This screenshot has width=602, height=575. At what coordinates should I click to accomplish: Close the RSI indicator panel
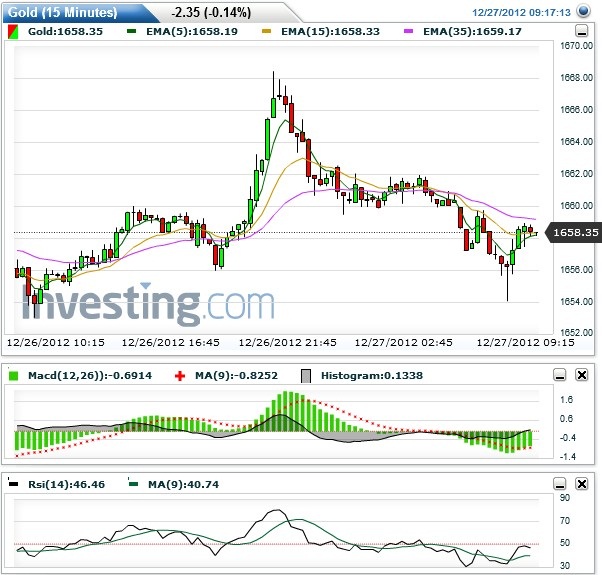click(582, 484)
